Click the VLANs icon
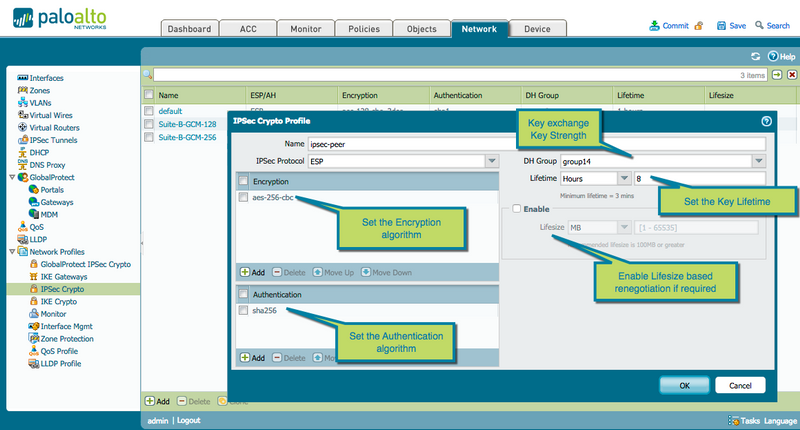This screenshot has width=800, height=430. [22, 103]
